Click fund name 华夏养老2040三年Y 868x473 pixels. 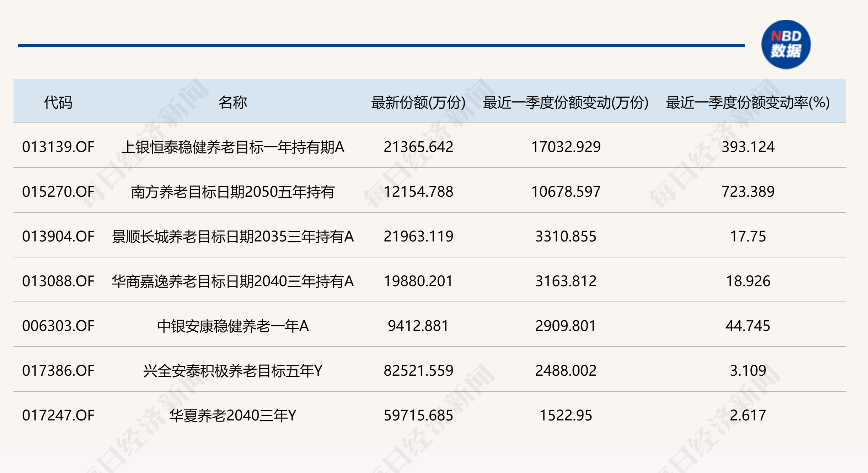(233, 415)
